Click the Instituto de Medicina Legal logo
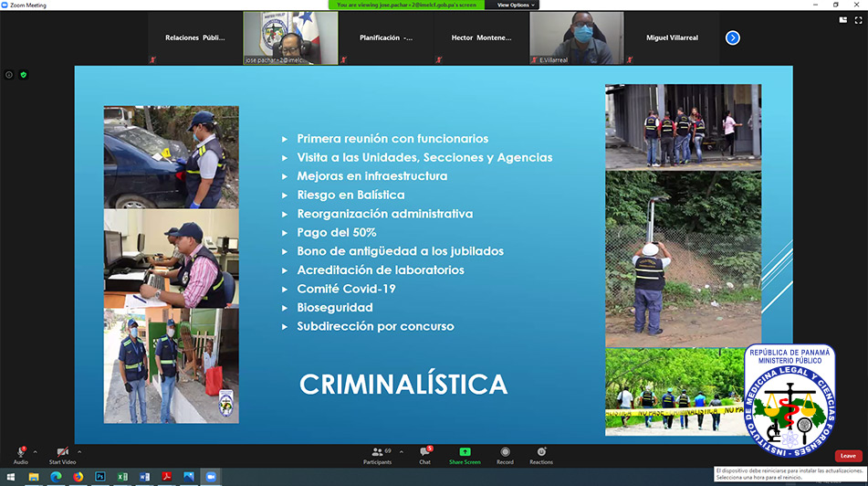The height and width of the screenshot is (486, 868). pos(790,400)
